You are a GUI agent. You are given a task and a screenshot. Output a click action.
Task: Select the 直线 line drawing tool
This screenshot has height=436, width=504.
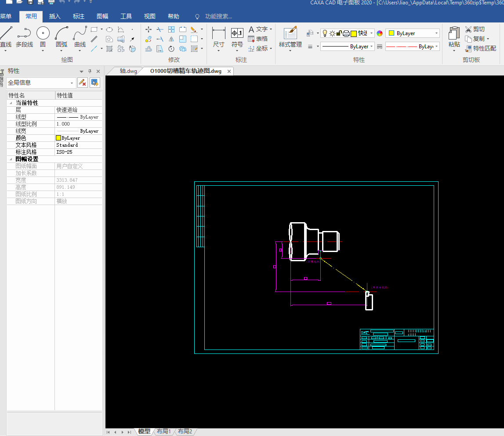[x=6, y=37]
